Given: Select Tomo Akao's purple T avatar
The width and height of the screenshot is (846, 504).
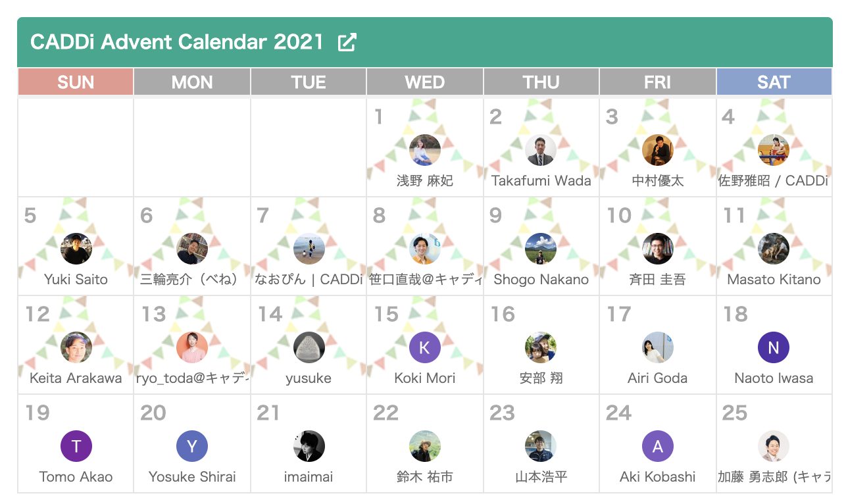Looking at the screenshot, I should (x=76, y=446).
